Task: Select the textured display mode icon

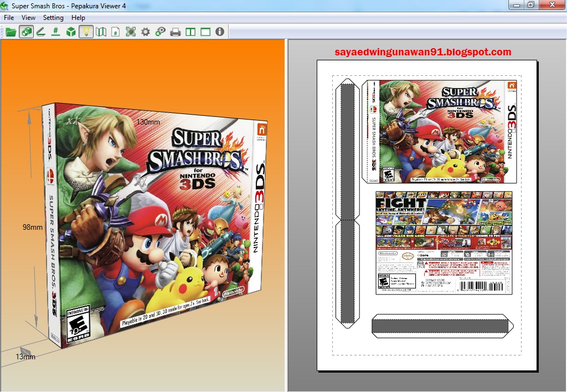Action: [x=26, y=32]
